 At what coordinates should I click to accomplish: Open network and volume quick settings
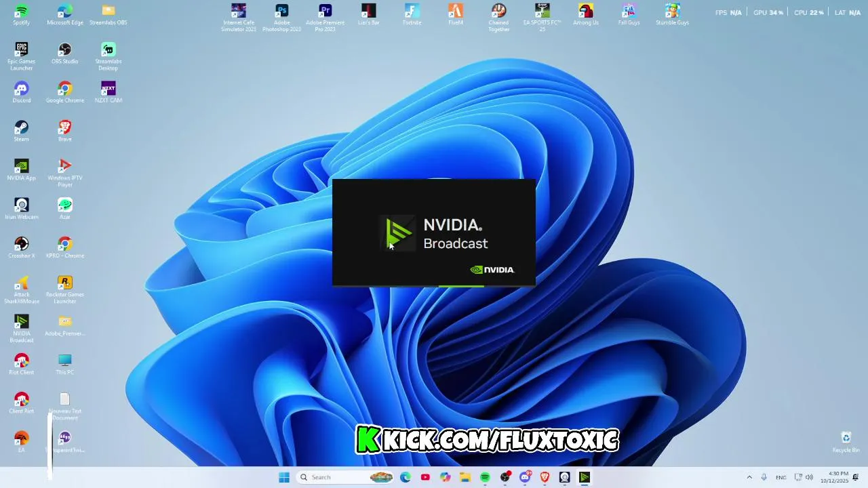pos(804,477)
